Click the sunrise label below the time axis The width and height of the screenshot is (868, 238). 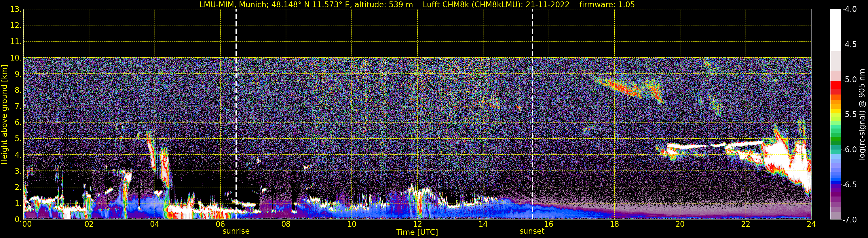click(236, 231)
